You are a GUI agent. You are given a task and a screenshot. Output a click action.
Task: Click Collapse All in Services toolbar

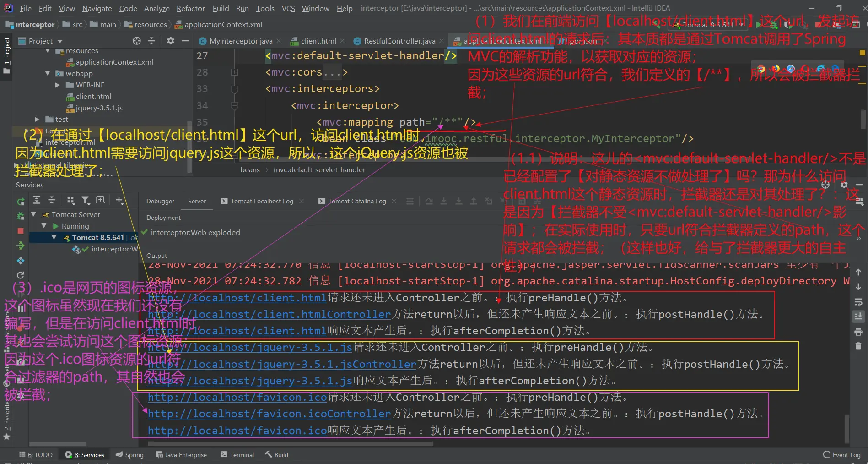click(x=52, y=200)
